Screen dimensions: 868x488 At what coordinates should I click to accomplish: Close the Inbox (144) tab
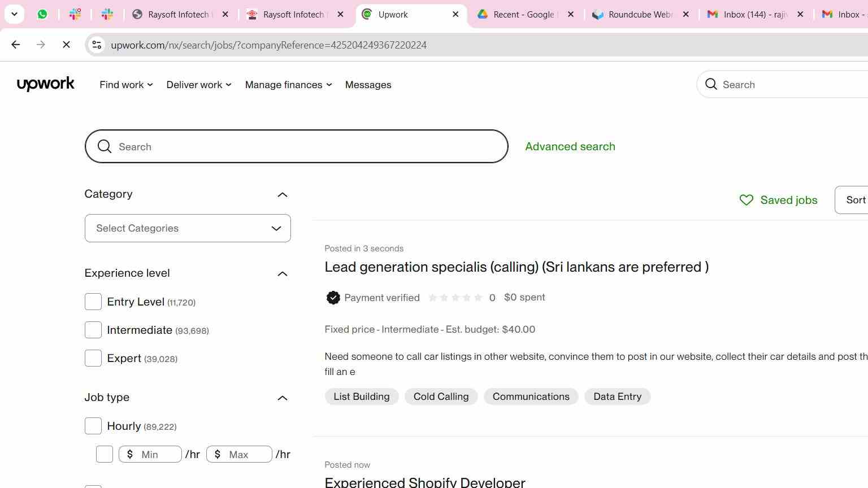point(800,15)
